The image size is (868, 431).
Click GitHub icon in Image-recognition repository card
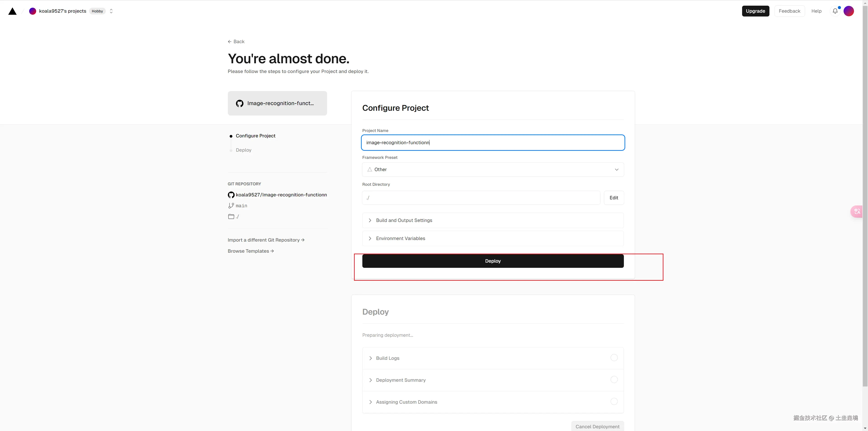tap(240, 104)
